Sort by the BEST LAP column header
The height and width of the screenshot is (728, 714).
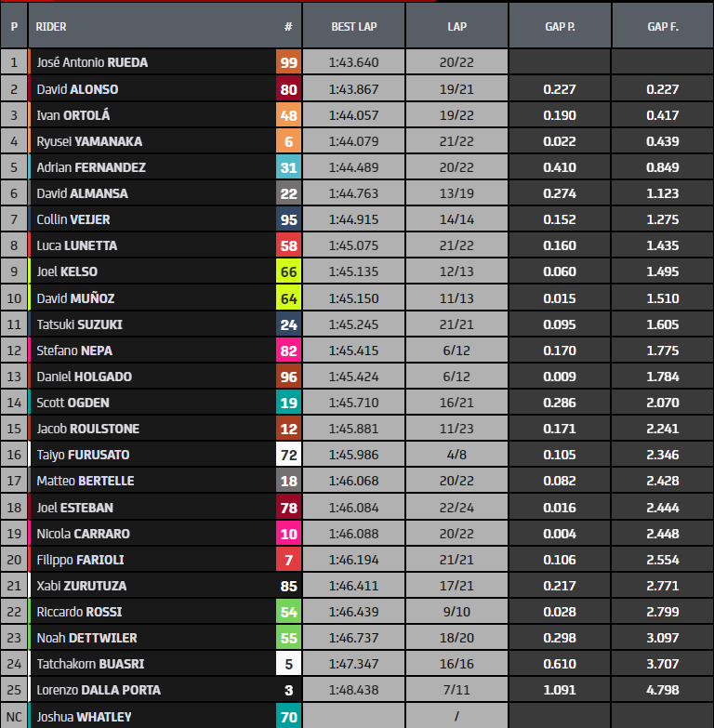click(x=353, y=26)
